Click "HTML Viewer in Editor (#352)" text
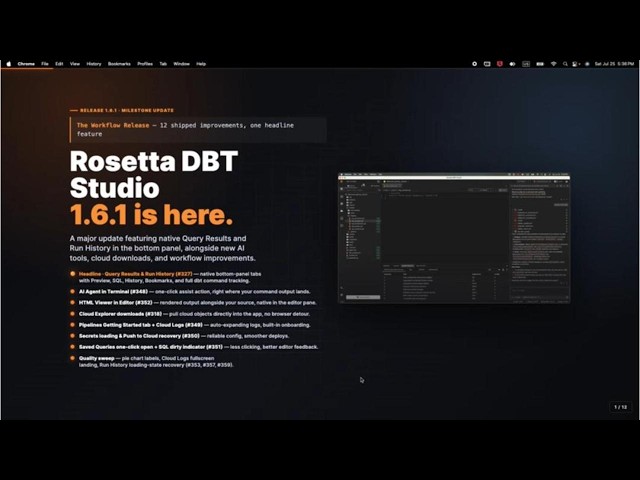Screen dimensions: 640x480 [x=116, y=302]
